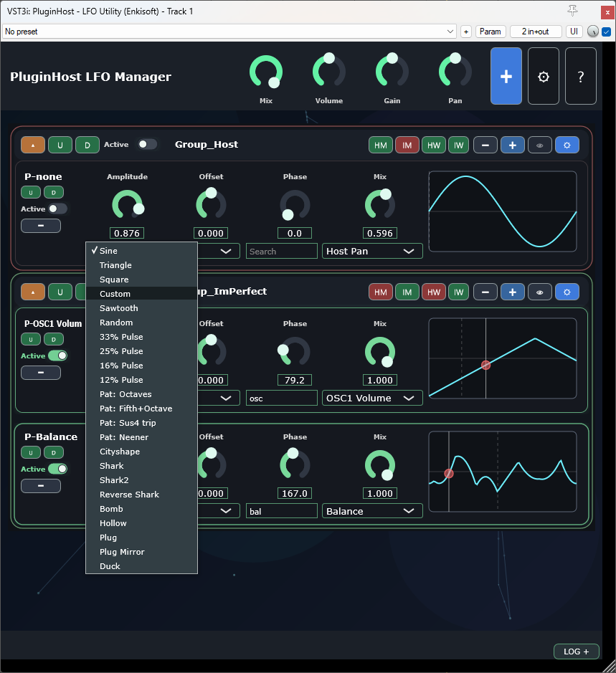Click P-none amplitude value 0.876 field
616x673 pixels.
[127, 233]
